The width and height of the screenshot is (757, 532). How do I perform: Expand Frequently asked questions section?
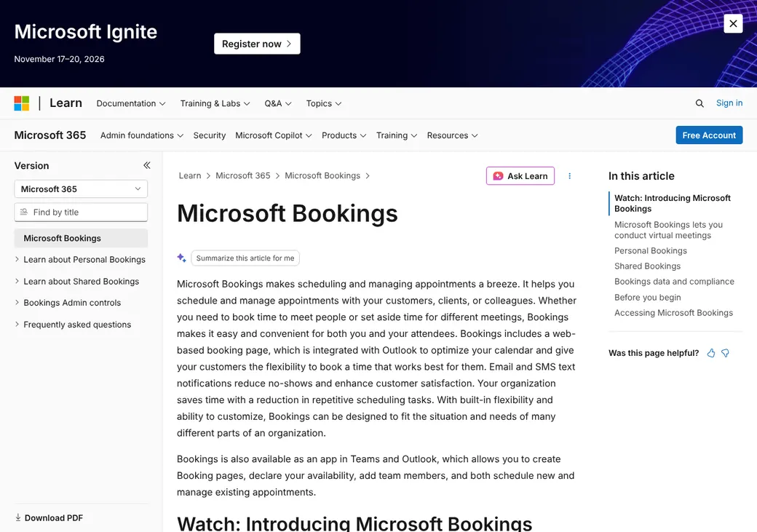[x=73, y=325]
